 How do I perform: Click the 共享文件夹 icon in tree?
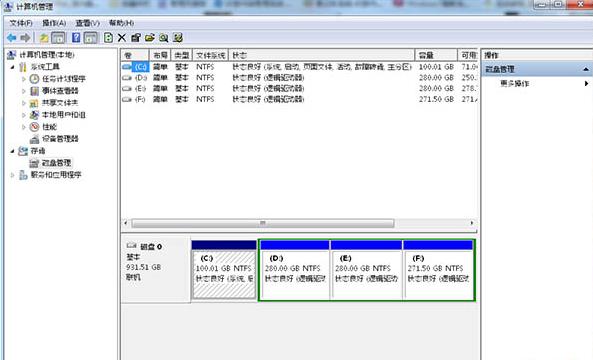tap(34, 103)
